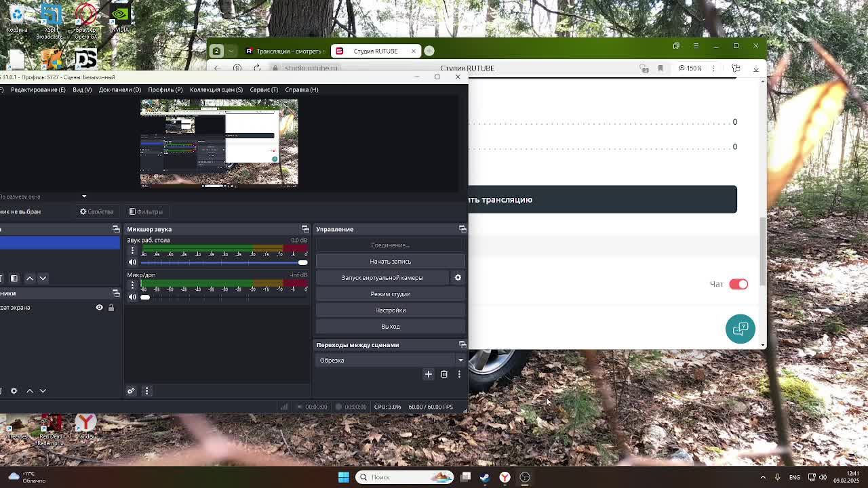Viewport: 868px width, 488px height.
Task: Select the highlighted scene row
Action: (60, 243)
